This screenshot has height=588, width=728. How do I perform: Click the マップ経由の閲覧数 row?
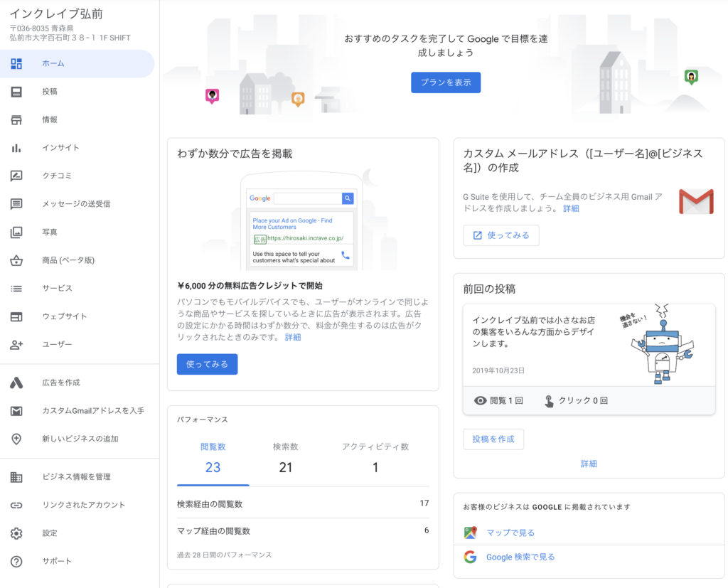point(303,531)
